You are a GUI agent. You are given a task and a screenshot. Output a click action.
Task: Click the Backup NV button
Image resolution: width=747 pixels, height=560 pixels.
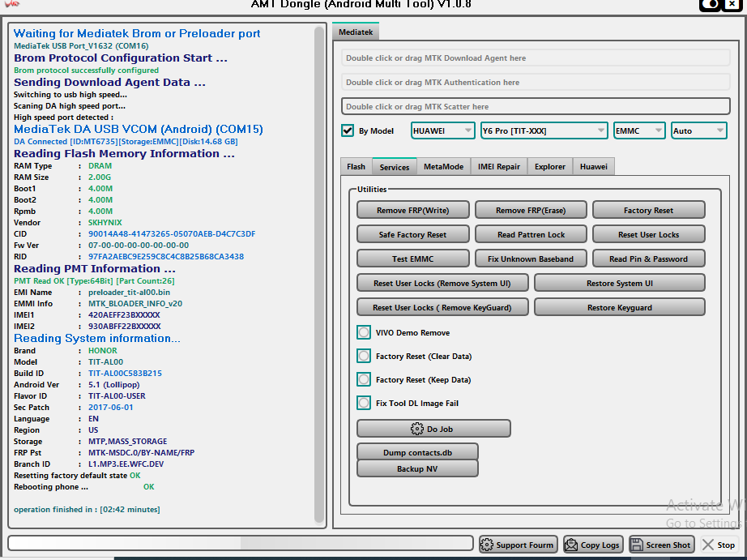click(x=417, y=468)
